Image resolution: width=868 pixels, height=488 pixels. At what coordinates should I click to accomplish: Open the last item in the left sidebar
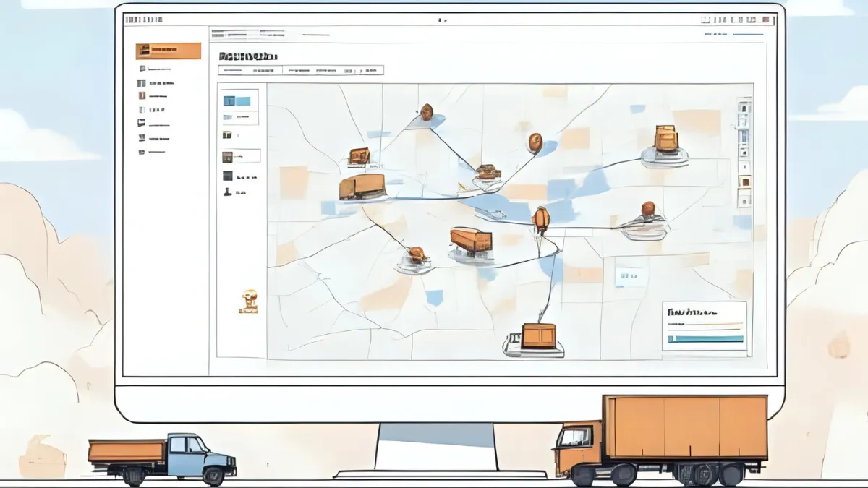(x=152, y=152)
